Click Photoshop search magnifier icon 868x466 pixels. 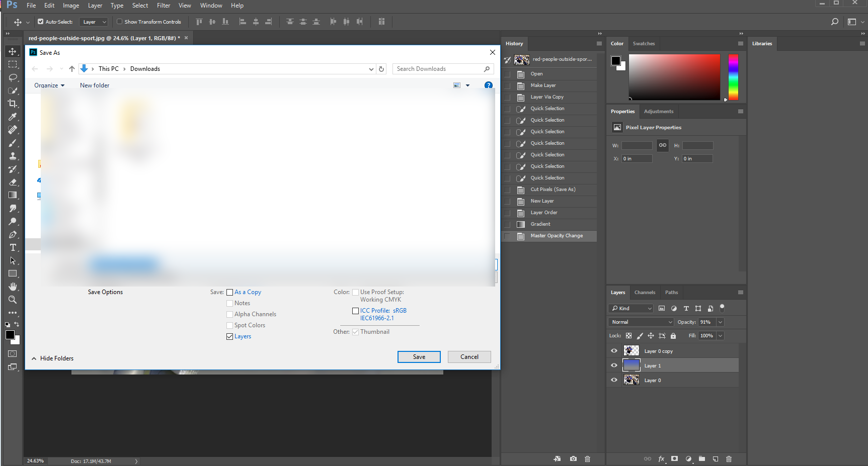(835, 22)
